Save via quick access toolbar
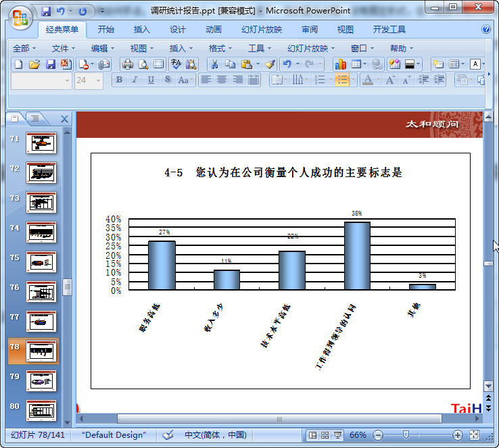Screen dimensions: 499x448 pyautogui.click(x=46, y=11)
